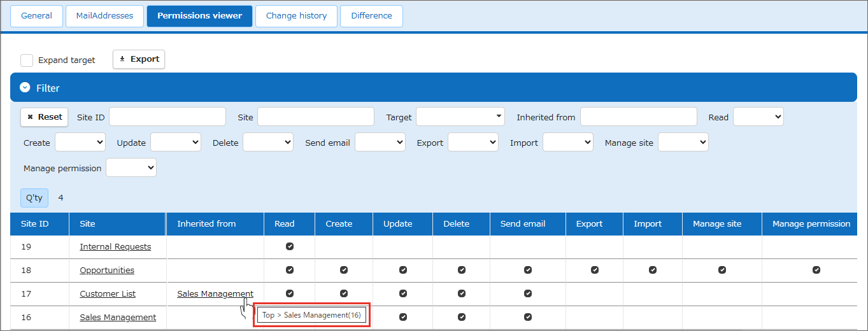The image size is (868, 331).
Task: Click the Reset filter button
Action: click(x=45, y=117)
